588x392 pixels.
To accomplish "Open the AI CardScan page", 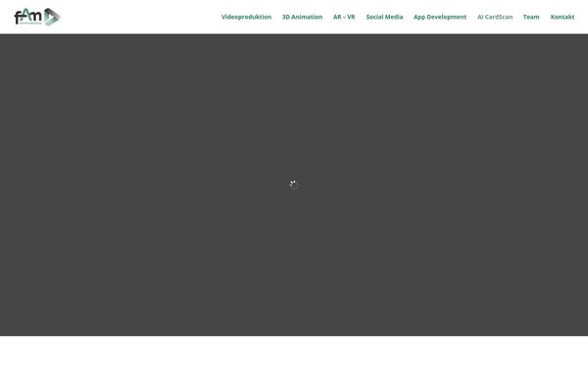I will pyautogui.click(x=495, y=17).
